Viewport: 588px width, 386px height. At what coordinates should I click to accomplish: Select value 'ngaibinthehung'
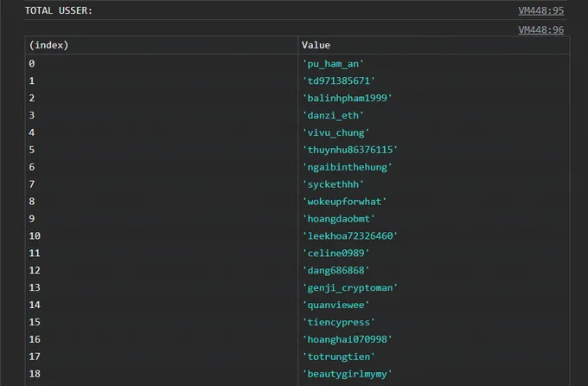348,167
